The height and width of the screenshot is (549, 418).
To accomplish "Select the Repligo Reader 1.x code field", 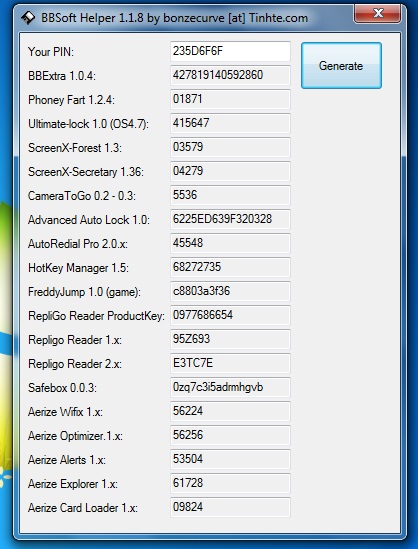I will tap(230, 339).
